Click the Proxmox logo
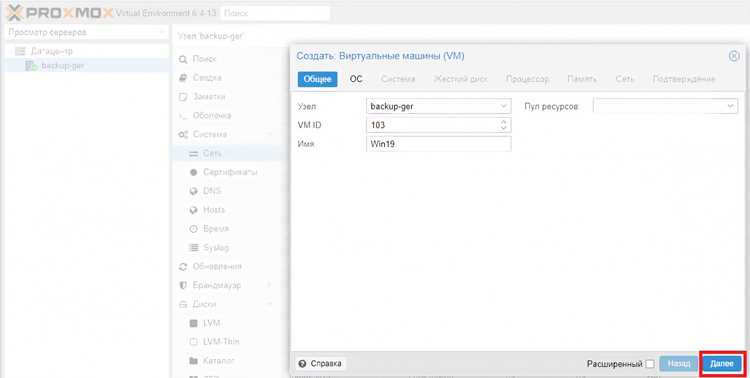Viewport: 750px width, 378px height. pyautogui.click(x=60, y=13)
